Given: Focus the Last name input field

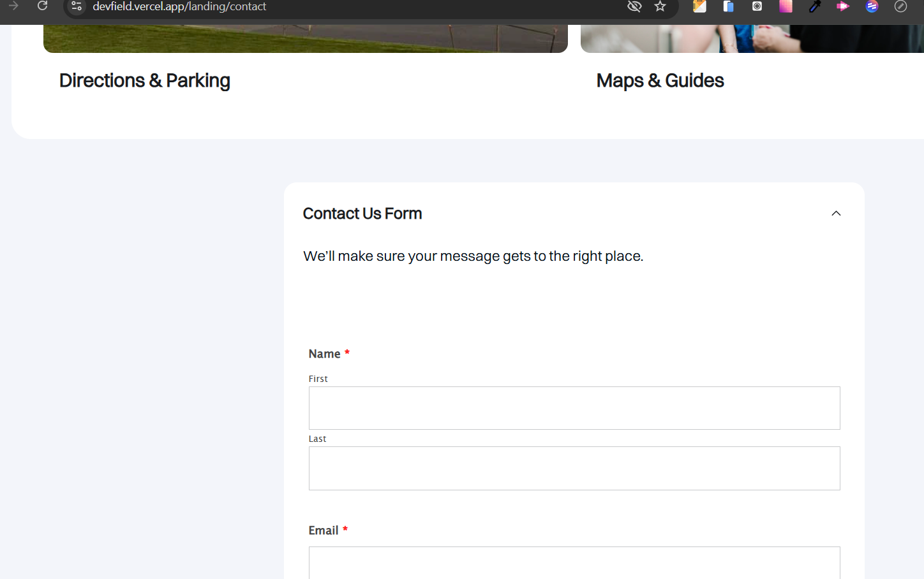Looking at the screenshot, I should [574, 468].
